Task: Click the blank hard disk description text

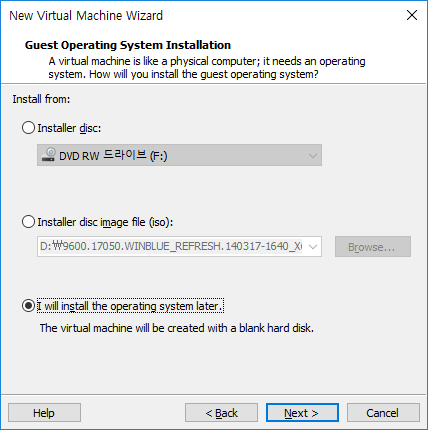Action: point(177,328)
